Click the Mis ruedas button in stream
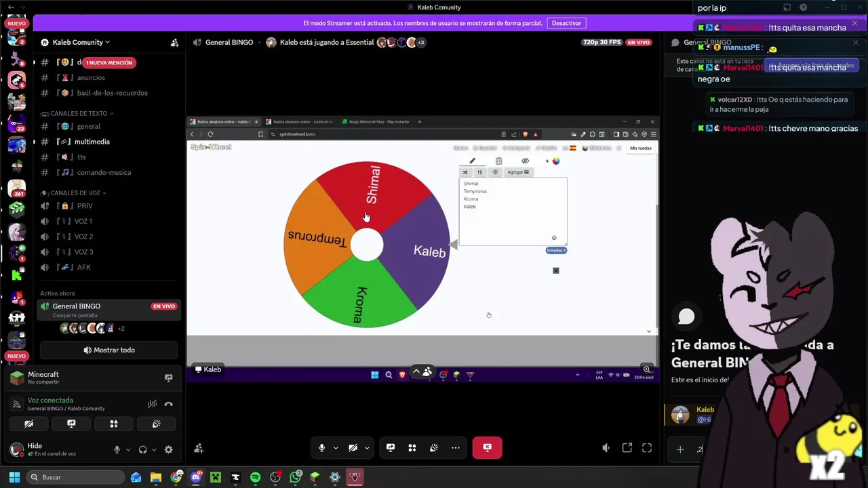This screenshot has height=488, width=868. tap(640, 148)
